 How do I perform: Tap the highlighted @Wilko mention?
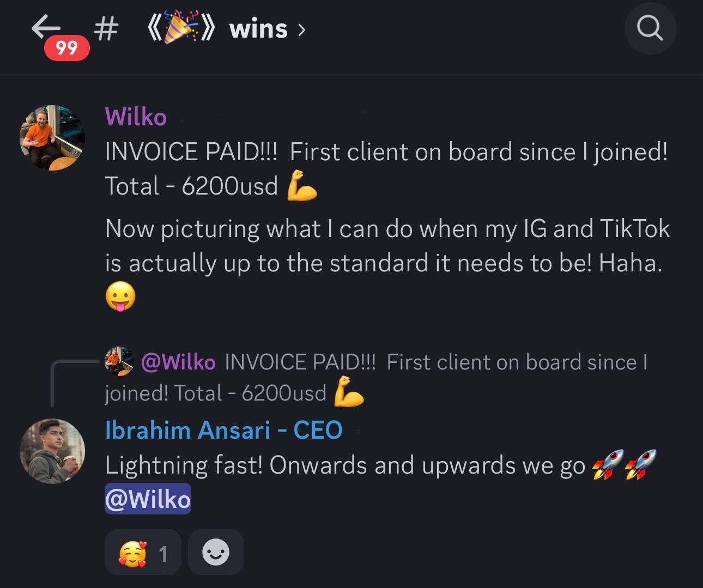point(148,499)
